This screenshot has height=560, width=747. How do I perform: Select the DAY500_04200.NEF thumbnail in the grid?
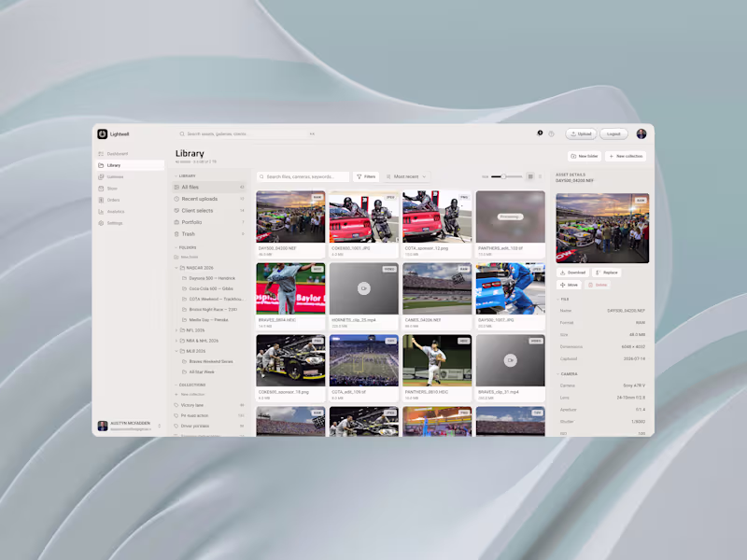click(290, 217)
